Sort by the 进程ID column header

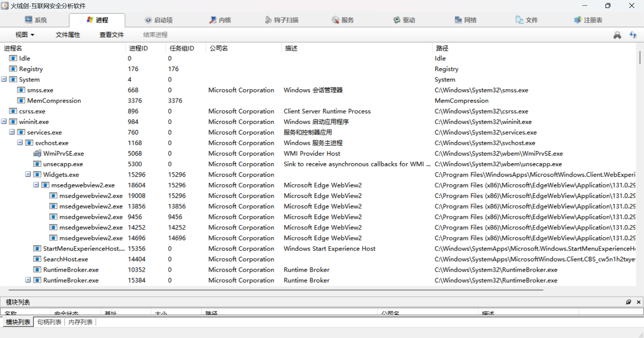pyautogui.click(x=146, y=48)
